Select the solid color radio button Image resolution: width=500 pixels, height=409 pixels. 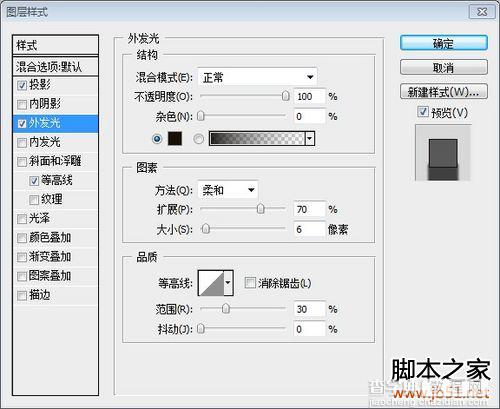[157, 138]
